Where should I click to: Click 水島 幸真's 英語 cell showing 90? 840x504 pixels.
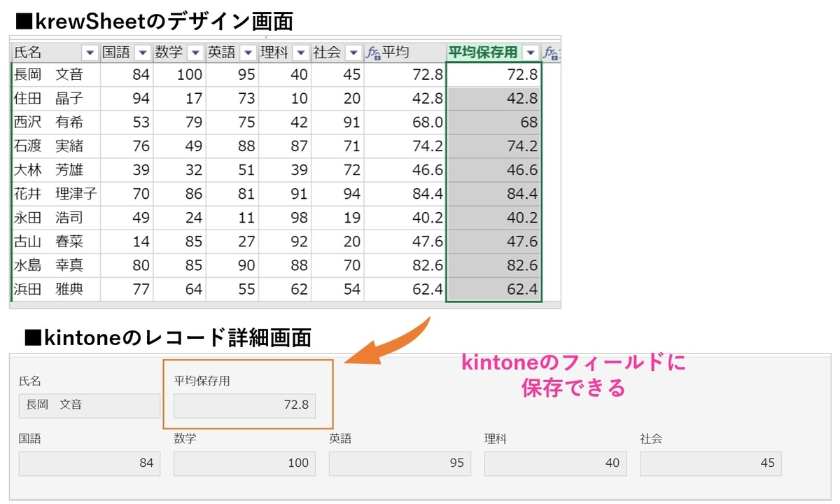click(232, 265)
